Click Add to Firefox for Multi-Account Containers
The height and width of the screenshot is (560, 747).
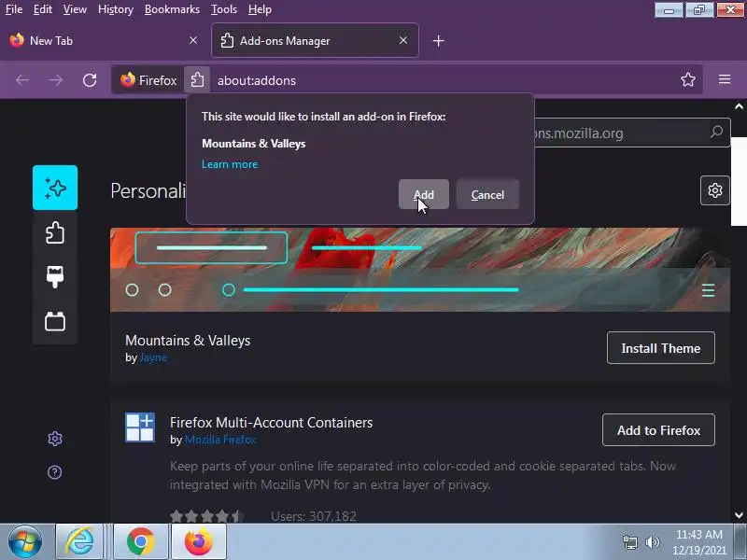tap(658, 430)
